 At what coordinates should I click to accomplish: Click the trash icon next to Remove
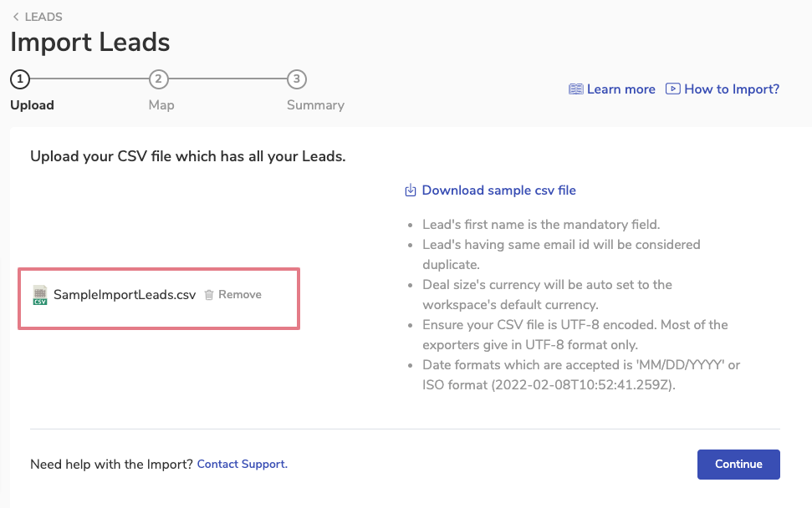click(x=209, y=295)
